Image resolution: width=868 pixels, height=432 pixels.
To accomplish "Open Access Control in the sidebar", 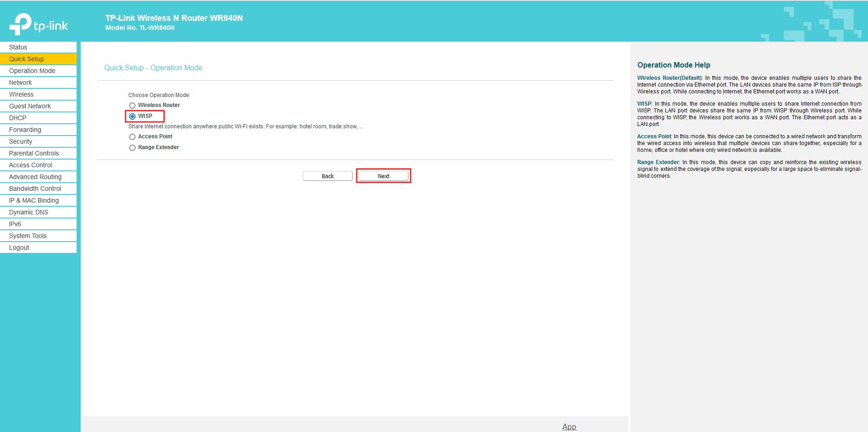I will click(38, 165).
